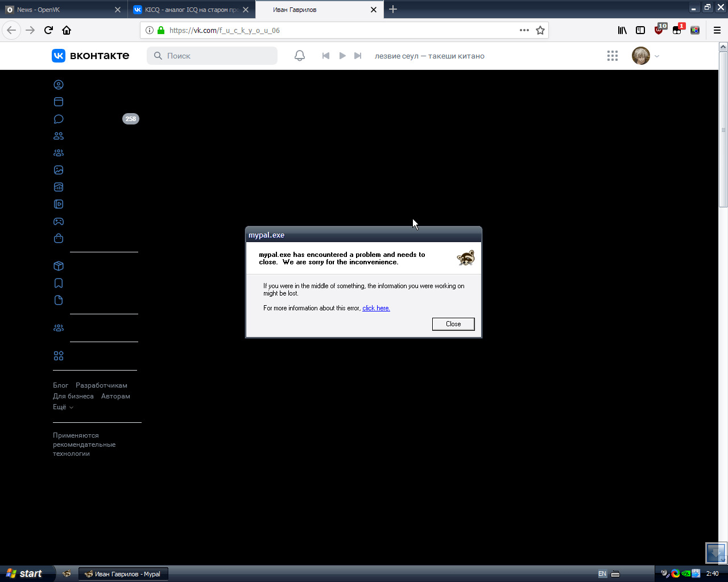Open the browser hamburger menu
This screenshot has height=582, width=728.
(717, 30)
